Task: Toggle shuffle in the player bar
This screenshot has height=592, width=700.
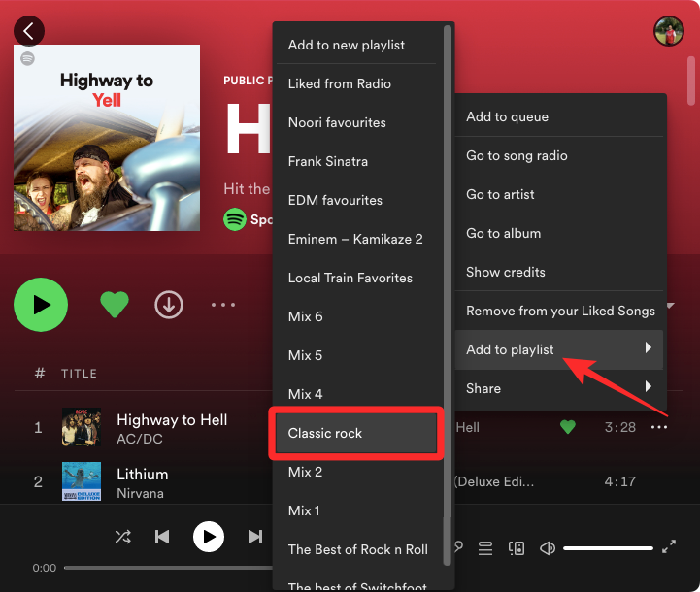Action: (x=122, y=537)
